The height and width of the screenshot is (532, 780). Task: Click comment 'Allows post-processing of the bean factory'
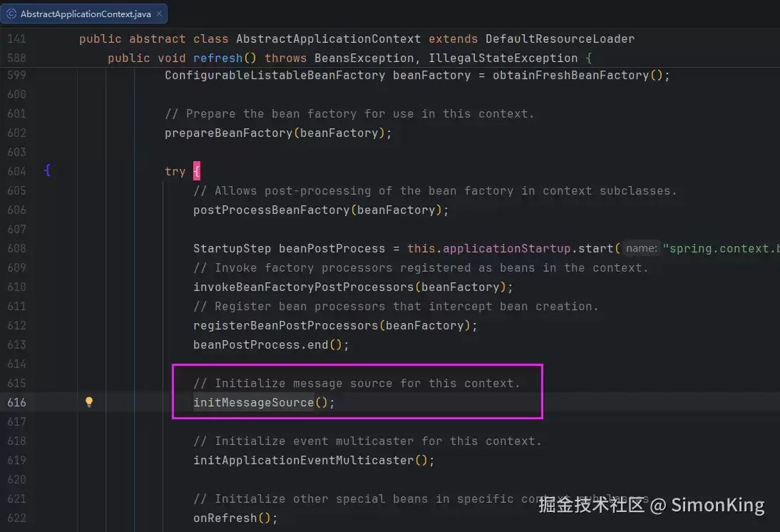435,191
